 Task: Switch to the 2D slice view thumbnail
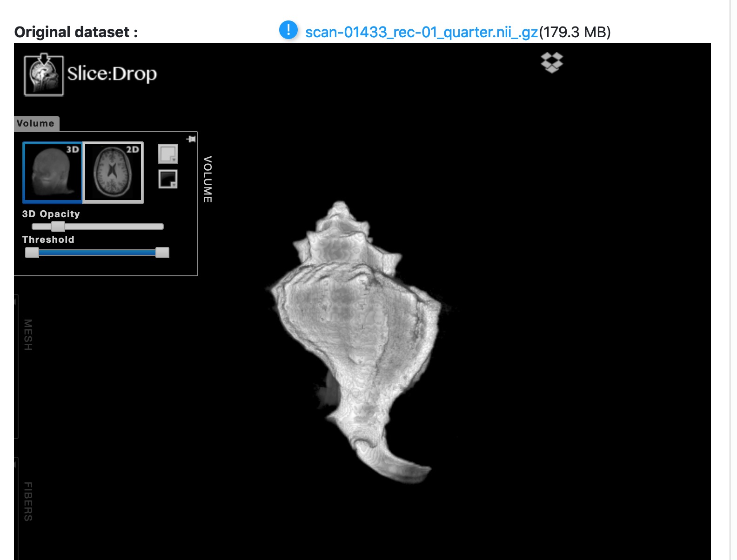point(113,173)
